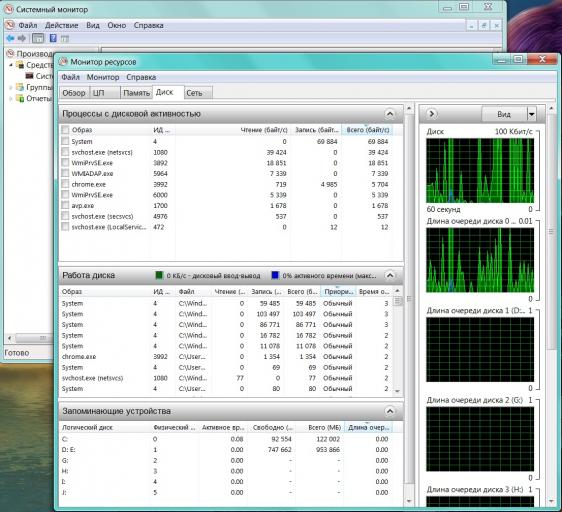This screenshot has width=562, height=512.
Task: Select the Отчеты tree item icon
Action: click(x=20, y=98)
